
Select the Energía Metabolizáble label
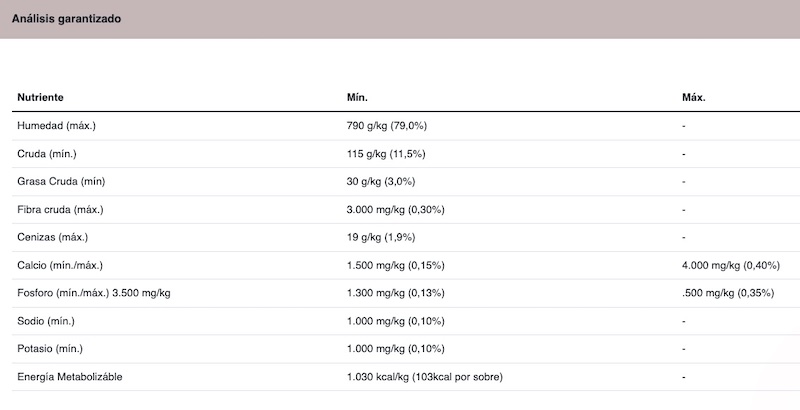pyautogui.click(x=69, y=377)
